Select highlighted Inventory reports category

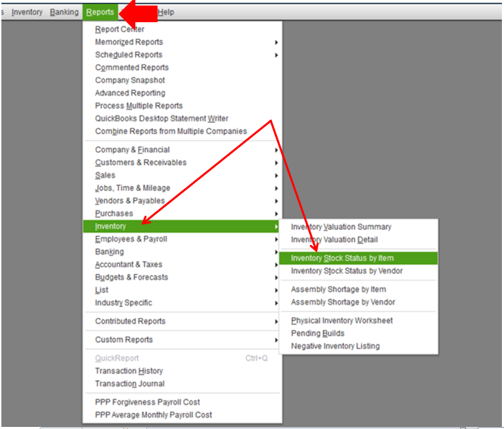click(x=181, y=226)
